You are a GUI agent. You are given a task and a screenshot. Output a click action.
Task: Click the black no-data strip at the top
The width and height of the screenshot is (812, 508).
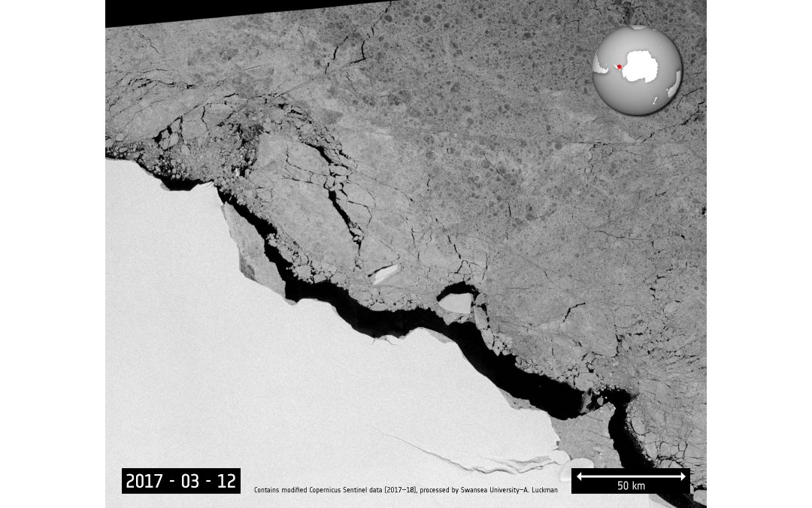[x=226, y=11]
